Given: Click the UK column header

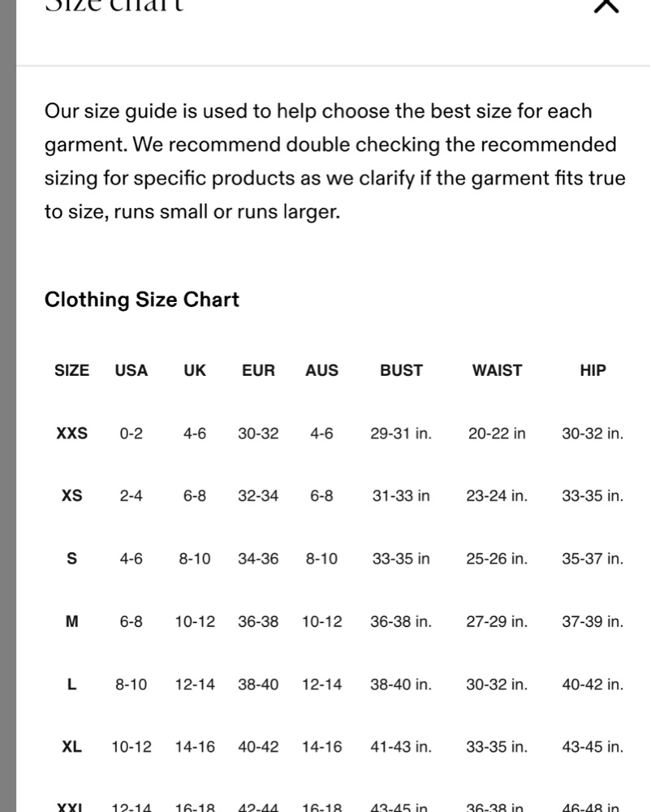Looking at the screenshot, I should tap(195, 370).
